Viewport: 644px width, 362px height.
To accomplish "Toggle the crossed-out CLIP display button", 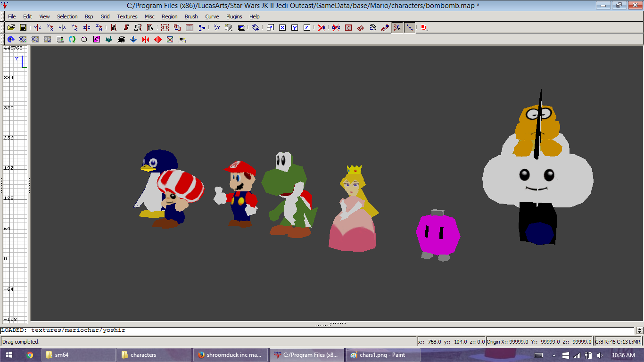I will [336, 28].
